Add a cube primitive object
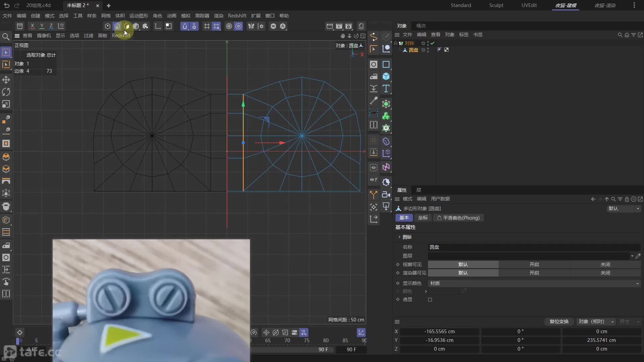This screenshot has width=644, height=362. (x=386, y=76)
